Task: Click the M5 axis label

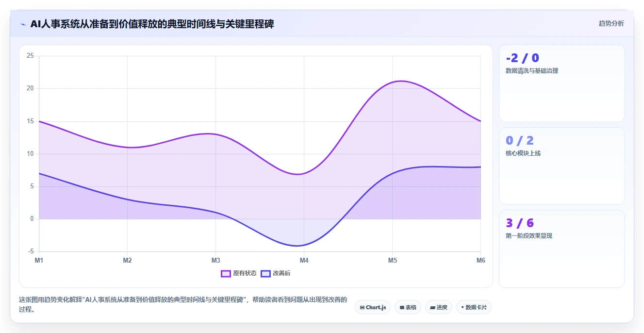Action: (392, 260)
